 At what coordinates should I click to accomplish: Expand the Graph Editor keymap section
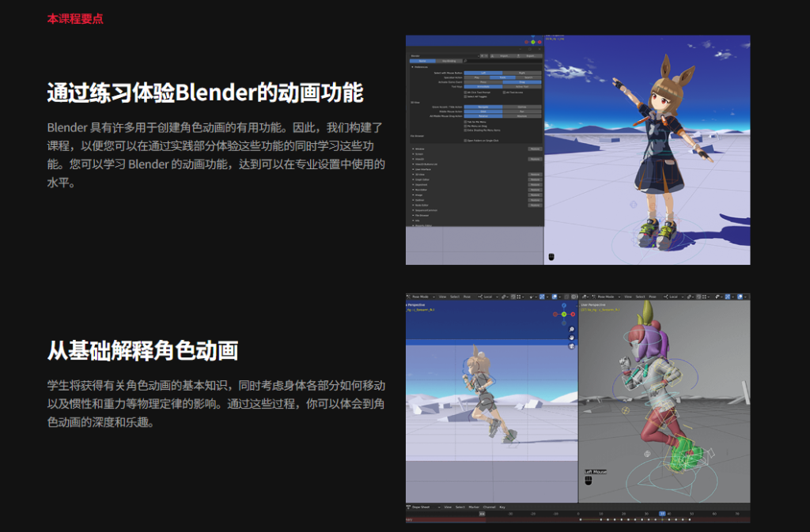coord(413,179)
